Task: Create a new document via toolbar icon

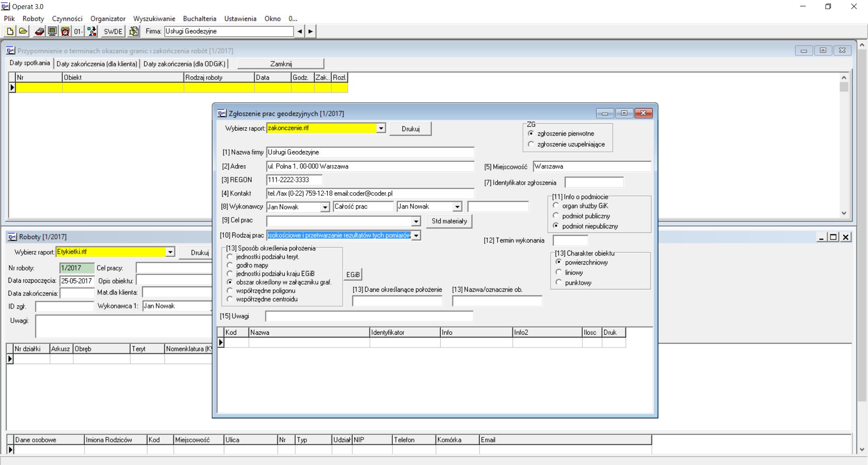Action: [x=9, y=31]
